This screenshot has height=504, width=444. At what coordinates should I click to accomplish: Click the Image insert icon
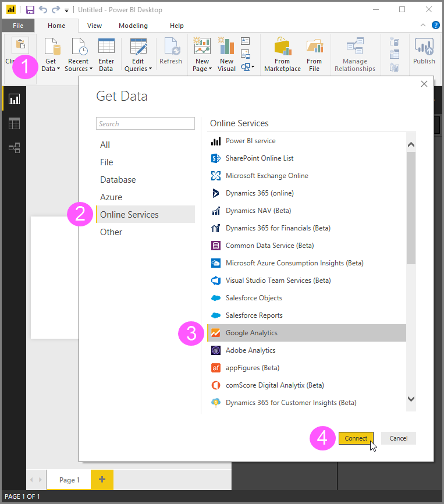(x=246, y=54)
